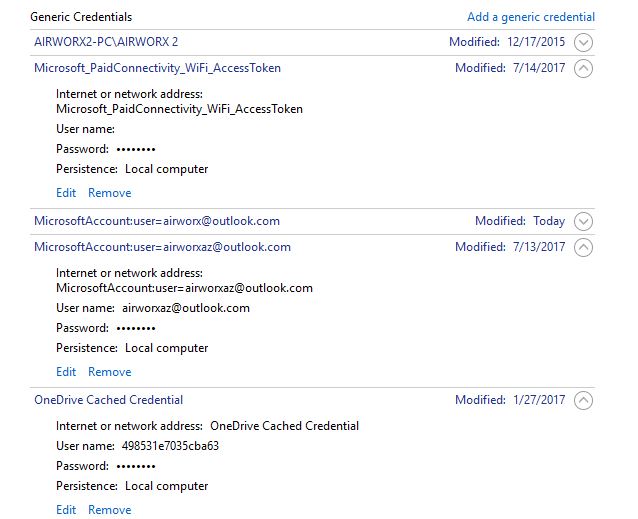638x519 pixels.
Task: Collapse the OneDrive Cached Credential chevron
Action: (x=583, y=400)
